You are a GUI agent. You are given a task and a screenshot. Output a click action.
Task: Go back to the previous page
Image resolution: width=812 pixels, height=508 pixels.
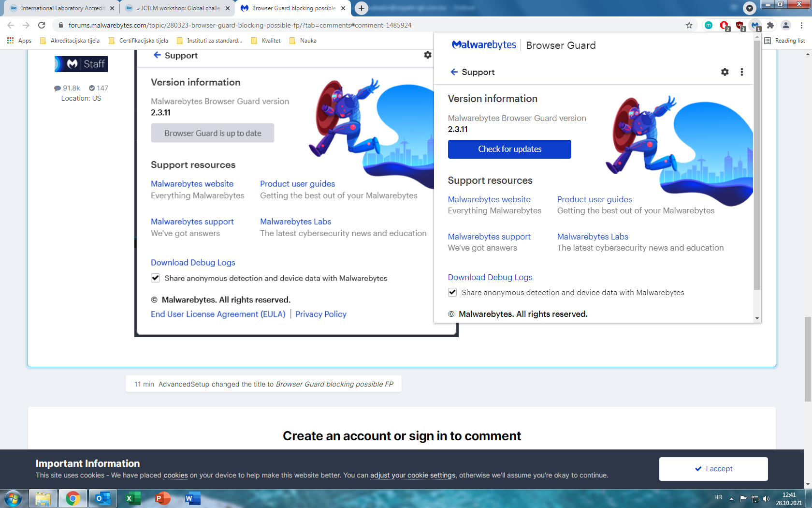coord(11,25)
